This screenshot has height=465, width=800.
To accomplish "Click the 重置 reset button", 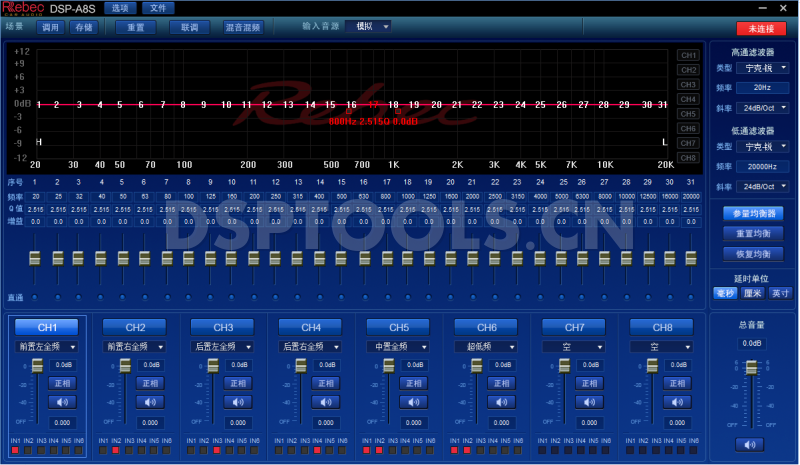I will point(136,27).
